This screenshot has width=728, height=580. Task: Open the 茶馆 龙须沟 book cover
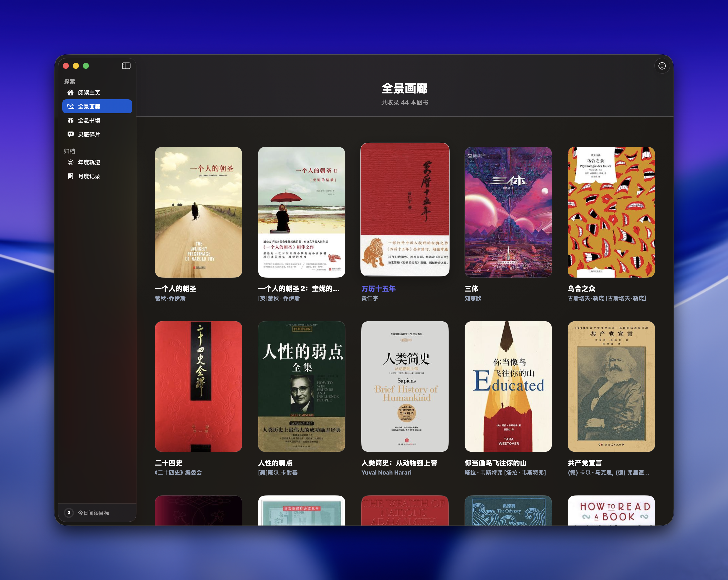tap(301, 510)
